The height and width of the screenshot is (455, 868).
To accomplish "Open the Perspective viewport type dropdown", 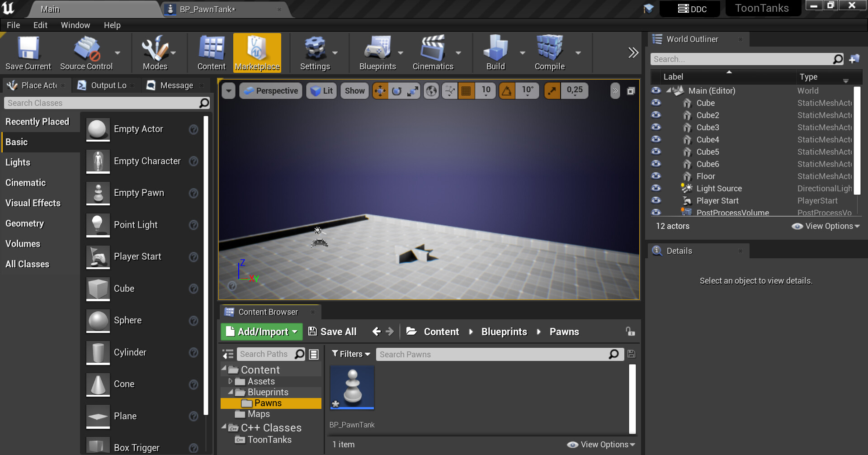I will tap(271, 91).
